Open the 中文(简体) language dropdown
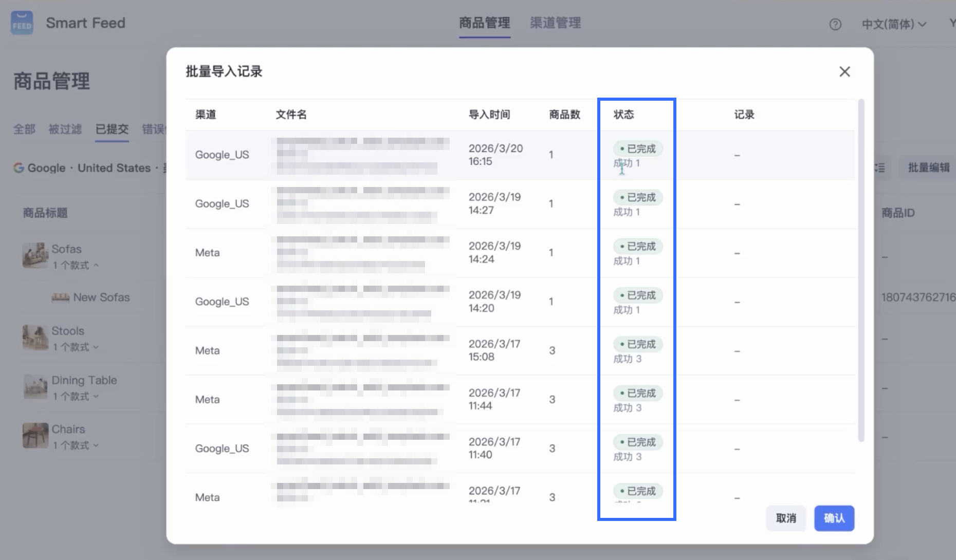 click(893, 24)
